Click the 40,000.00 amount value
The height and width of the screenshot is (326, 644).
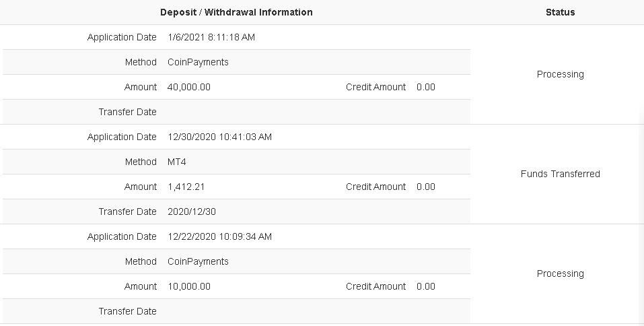189,87
